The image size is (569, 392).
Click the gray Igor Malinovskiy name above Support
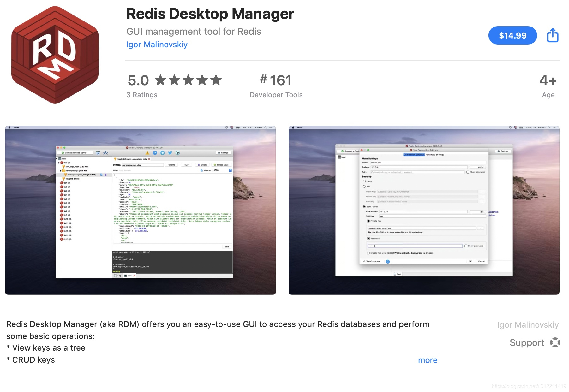click(x=528, y=325)
